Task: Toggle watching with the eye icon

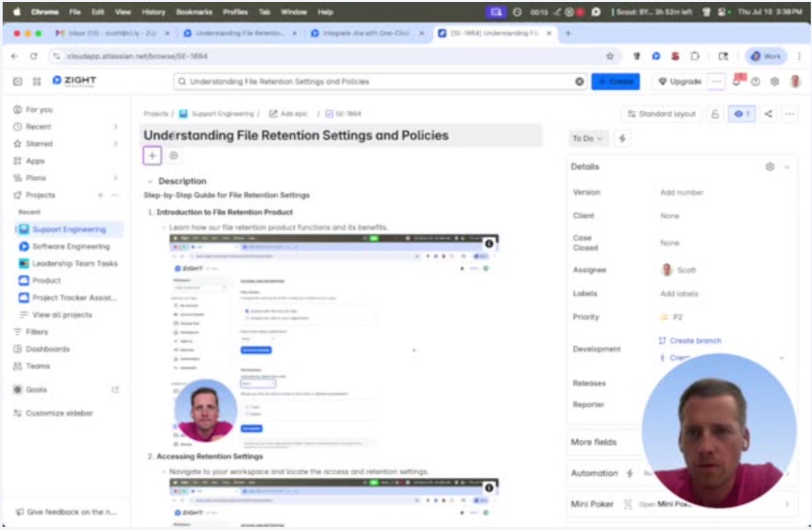Action: [742, 114]
